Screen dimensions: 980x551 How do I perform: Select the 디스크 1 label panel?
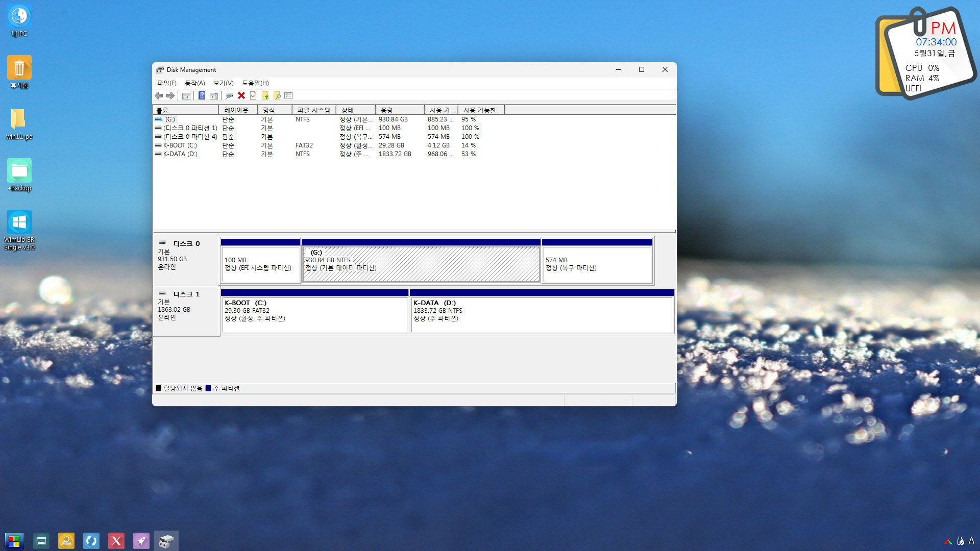[x=186, y=311]
